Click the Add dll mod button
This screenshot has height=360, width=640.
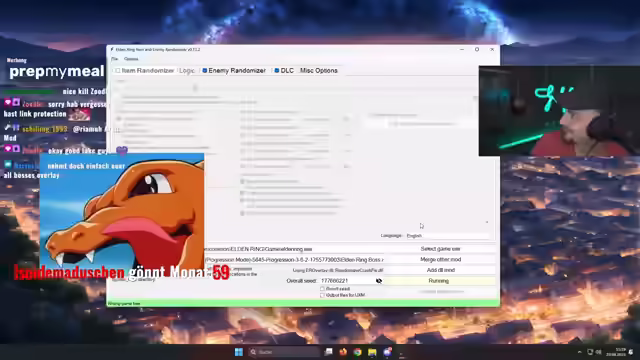pos(440,270)
